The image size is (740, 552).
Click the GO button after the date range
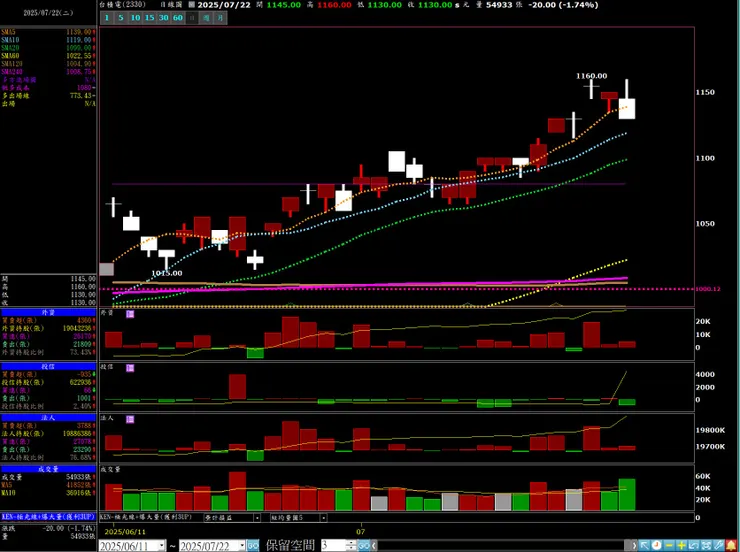tap(253, 546)
